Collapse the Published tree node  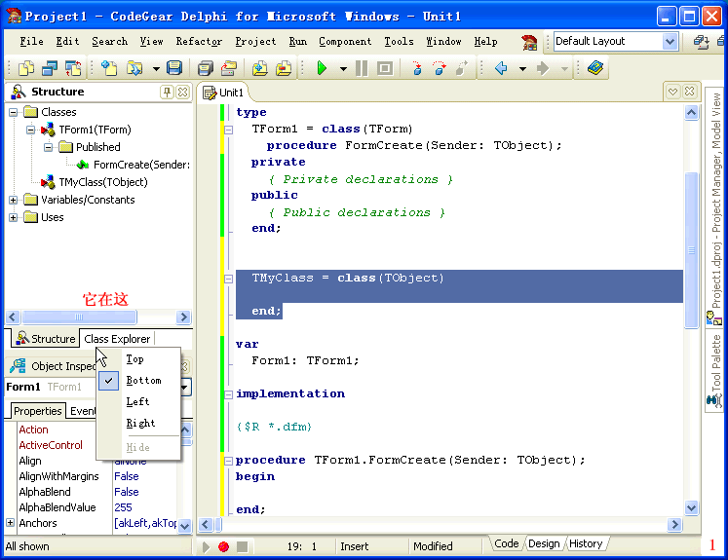click(x=49, y=147)
